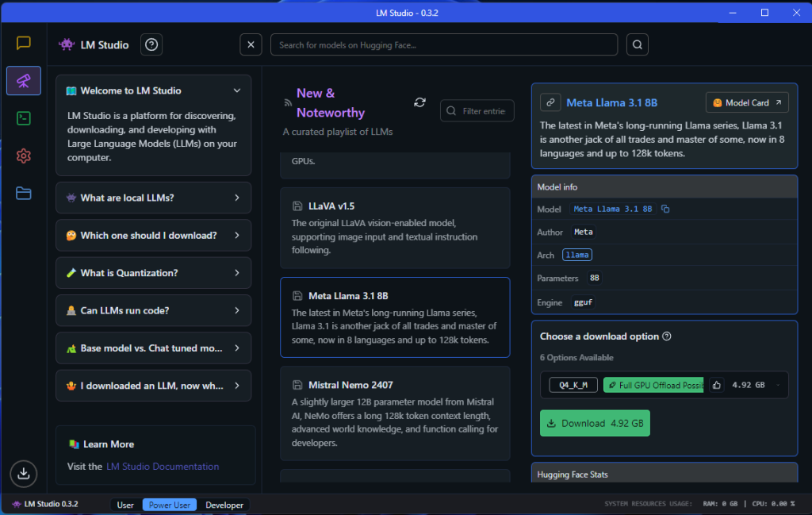Open the Downloads panel bottom-left icon
Viewport: 812px width, 515px height.
coord(23,474)
